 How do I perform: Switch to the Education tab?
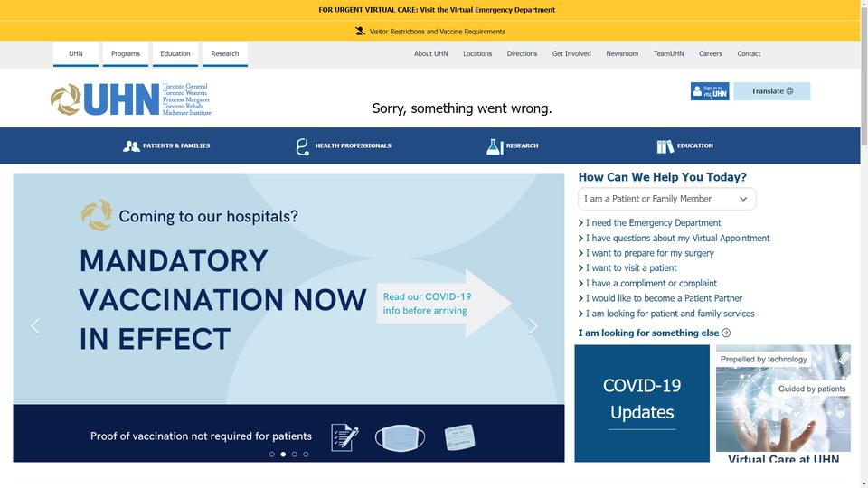(x=175, y=54)
